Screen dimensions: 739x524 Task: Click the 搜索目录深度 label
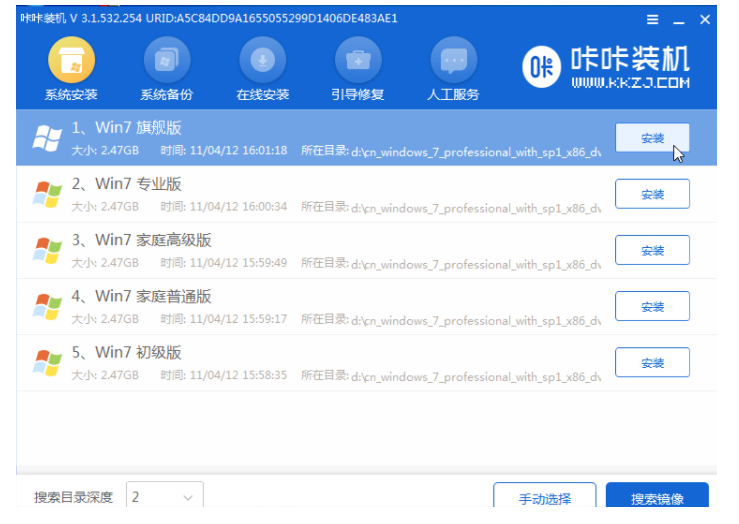74,497
